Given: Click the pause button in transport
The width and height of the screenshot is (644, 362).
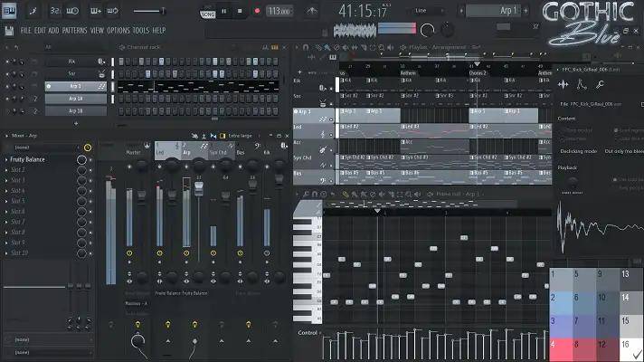Looking at the screenshot, I should (x=224, y=12).
